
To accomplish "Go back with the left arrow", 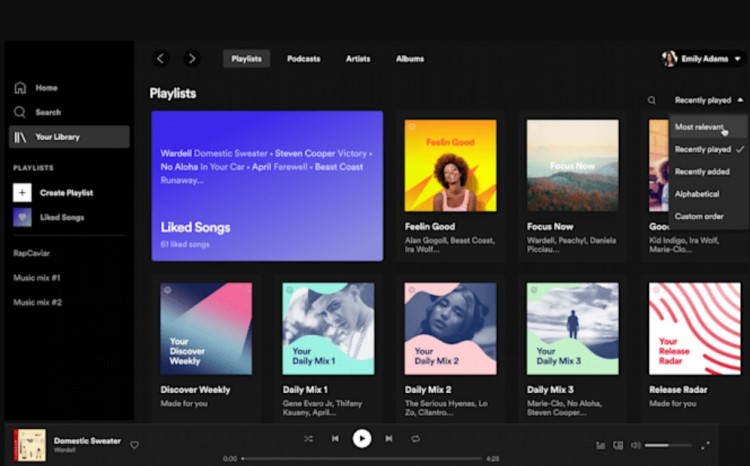I will pos(161,58).
